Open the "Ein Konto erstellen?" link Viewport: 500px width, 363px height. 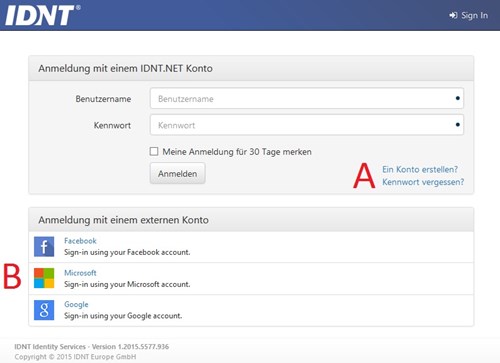coord(420,169)
